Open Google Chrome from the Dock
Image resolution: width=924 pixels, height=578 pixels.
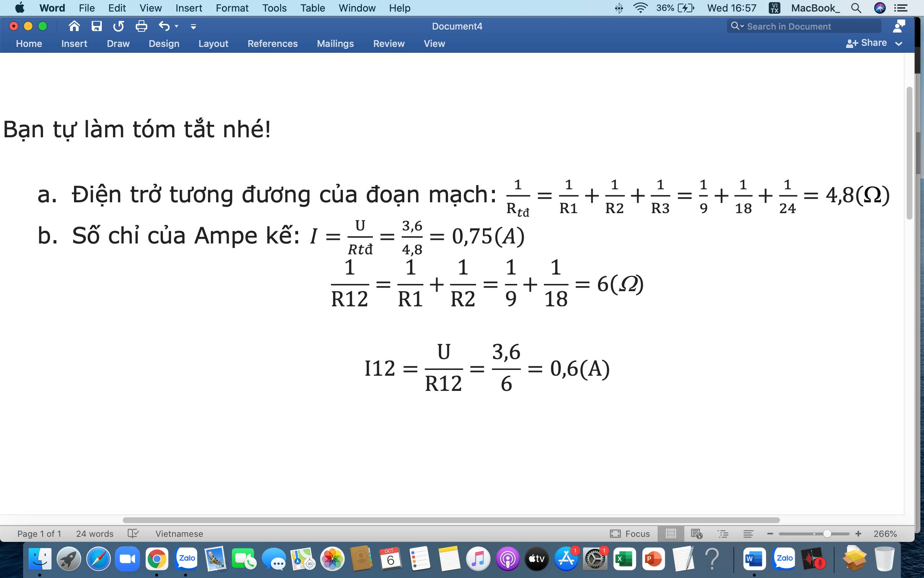click(x=157, y=559)
